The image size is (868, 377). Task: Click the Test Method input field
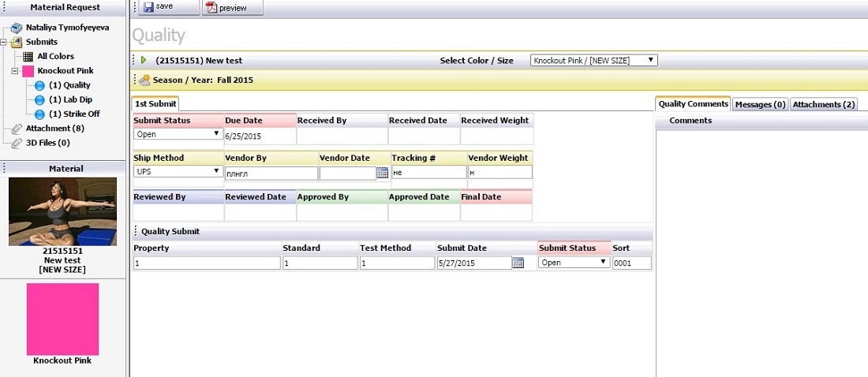click(397, 263)
